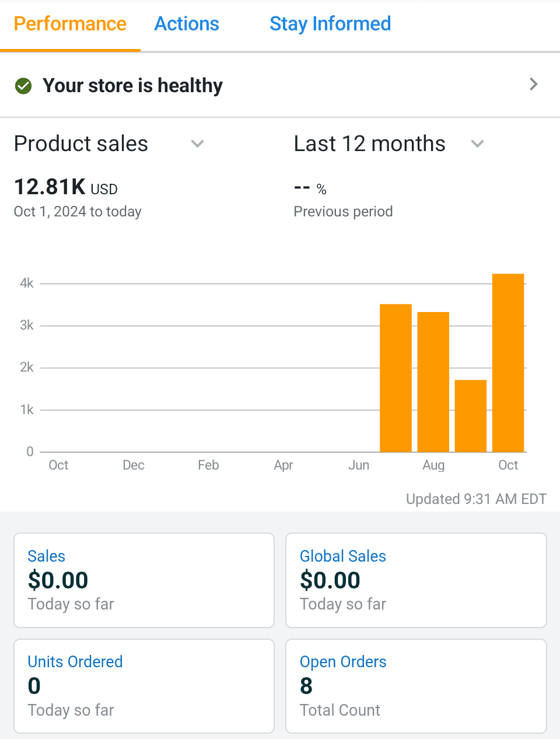This screenshot has width=560, height=739.
Task: Open the Sales today card
Action: click(x=144, y=580)
